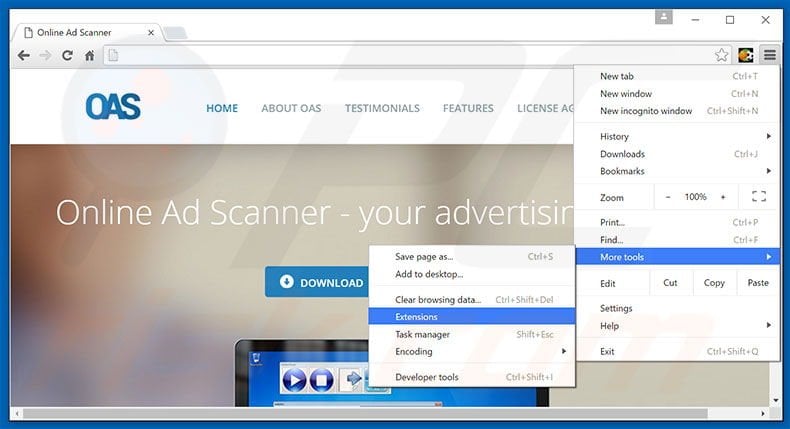Click the scroll-right arrow
This screenshot has width=790, height=429.
(763, 414)
